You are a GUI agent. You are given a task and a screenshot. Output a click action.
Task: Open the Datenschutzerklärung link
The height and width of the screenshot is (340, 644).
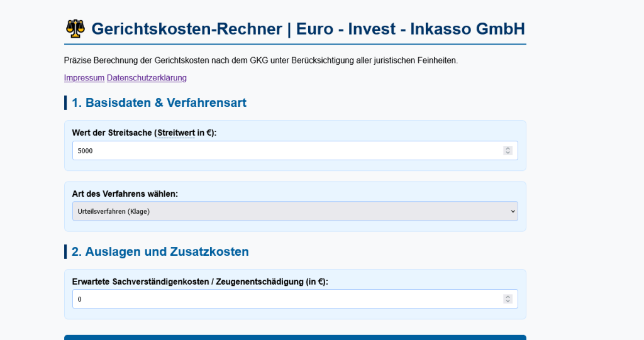pos(147,78)
